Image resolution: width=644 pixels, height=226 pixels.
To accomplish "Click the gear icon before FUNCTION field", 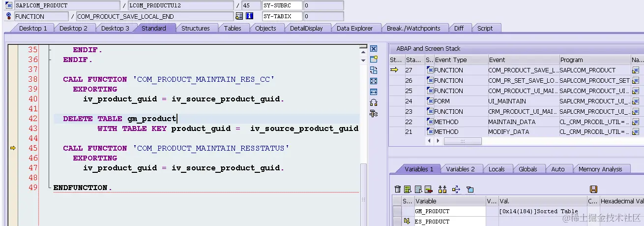I will [x=8, y=16].
